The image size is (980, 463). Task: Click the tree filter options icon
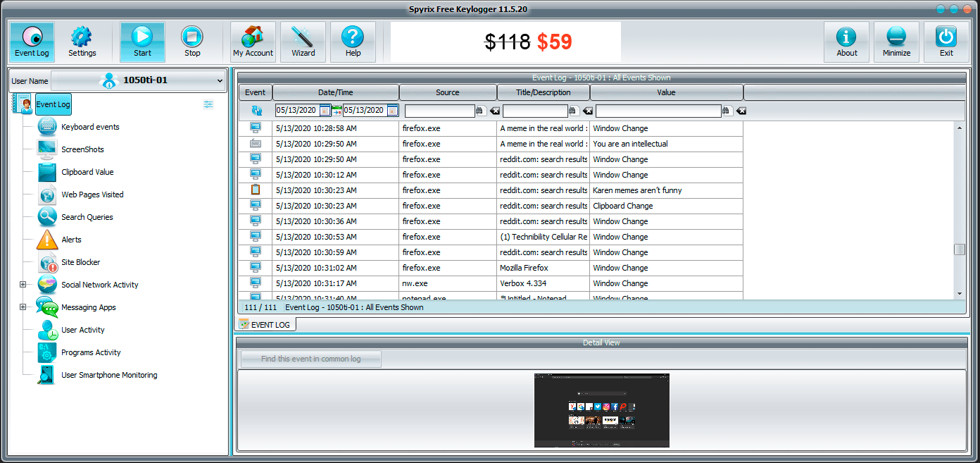208,104
